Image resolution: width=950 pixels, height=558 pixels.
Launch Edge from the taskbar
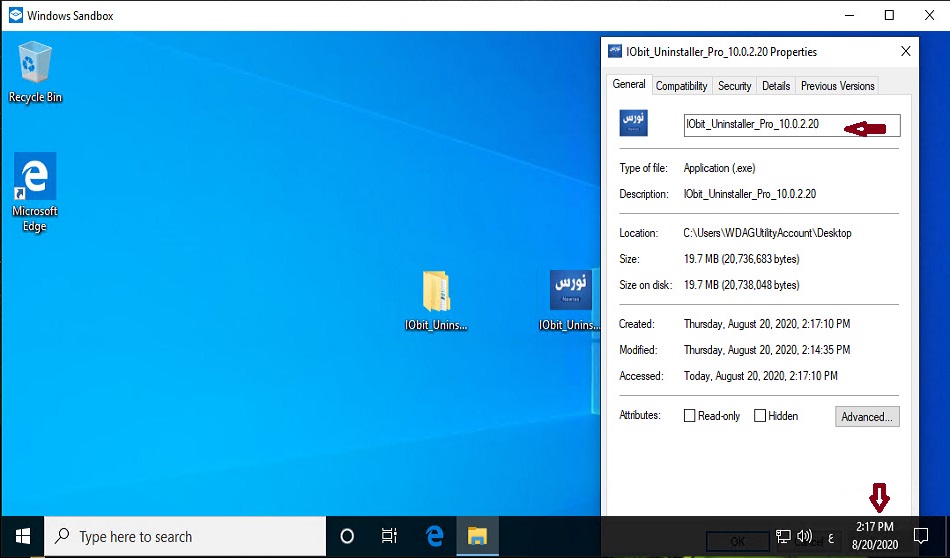(435, 536)
